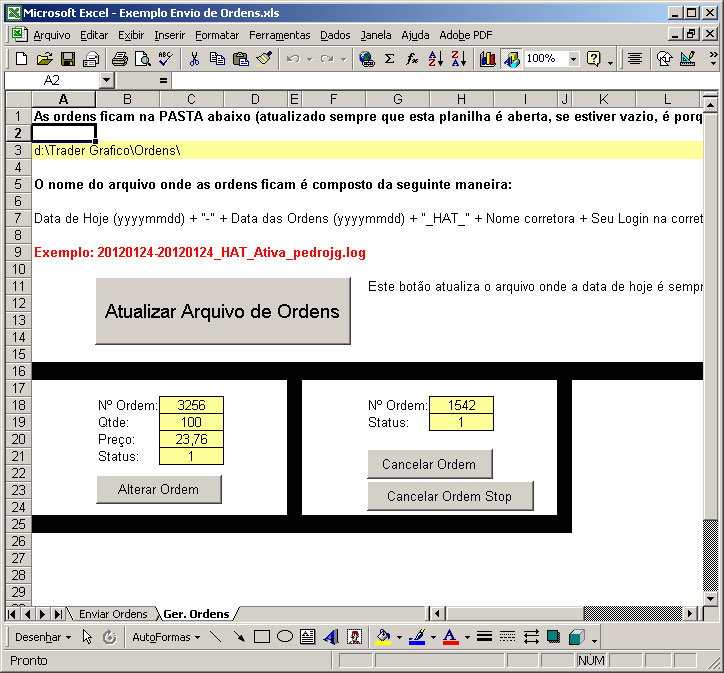
Task: Open the Dash Style options icon
Action: [507, 637]
